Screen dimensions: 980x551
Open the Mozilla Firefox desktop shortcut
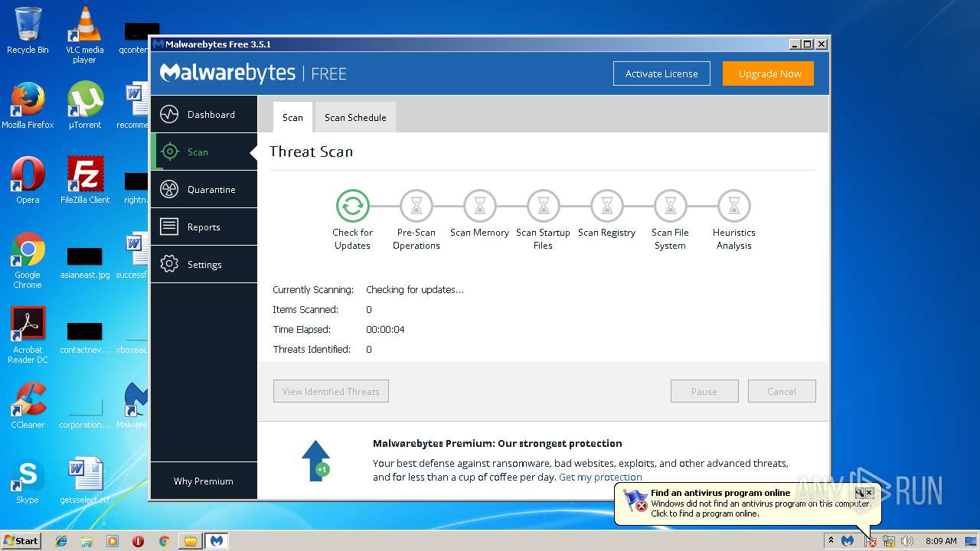click(28, 106)
